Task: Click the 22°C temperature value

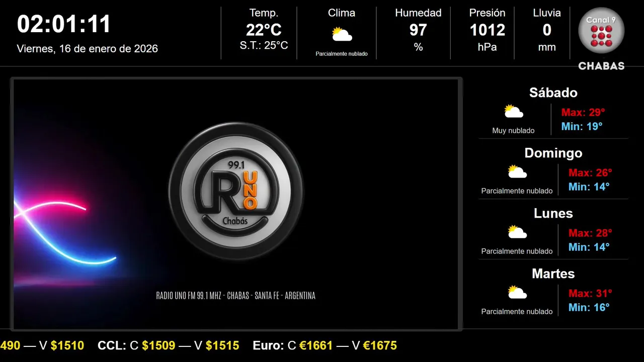Action: [264, 30]
